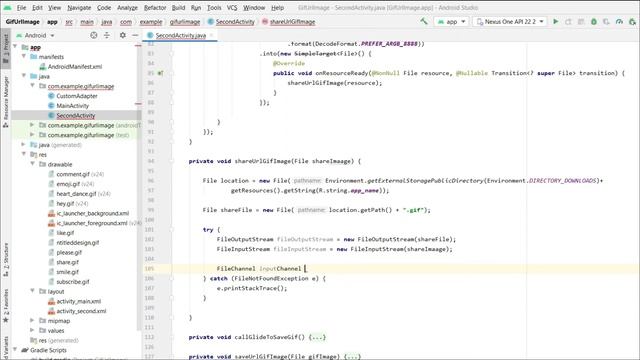Click line 105 in the editor gutter
The height and width of the screenshot is (360, 640).
coord(149,269)
